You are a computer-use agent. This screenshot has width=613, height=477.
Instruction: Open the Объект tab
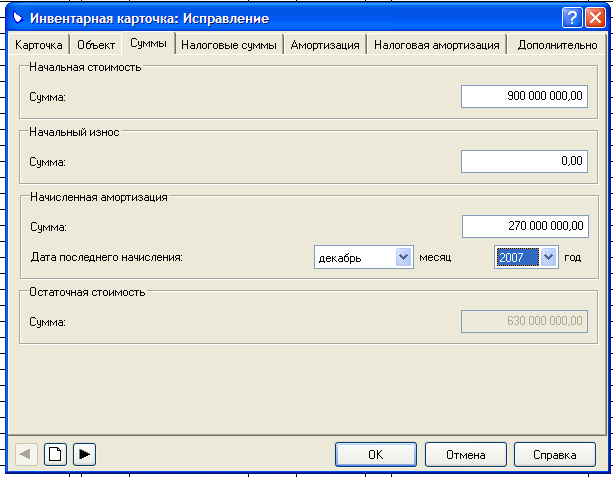click(96, 45)
